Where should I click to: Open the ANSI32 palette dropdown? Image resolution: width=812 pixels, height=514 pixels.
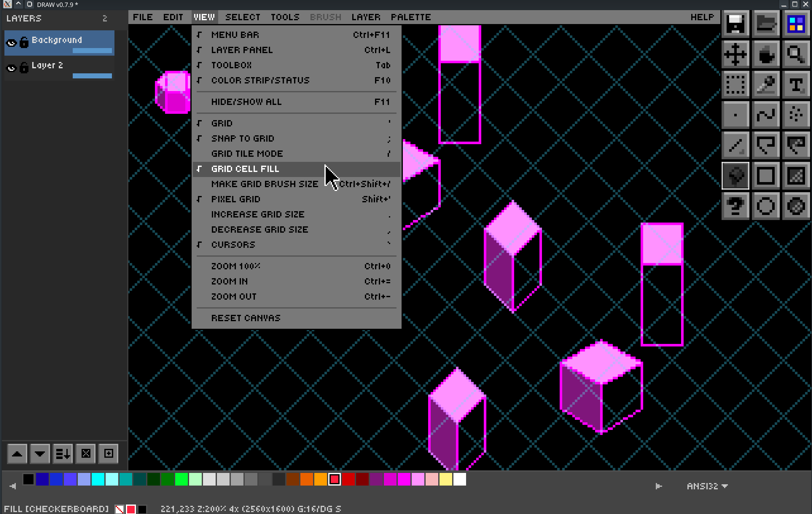click(x=707, y=486)
